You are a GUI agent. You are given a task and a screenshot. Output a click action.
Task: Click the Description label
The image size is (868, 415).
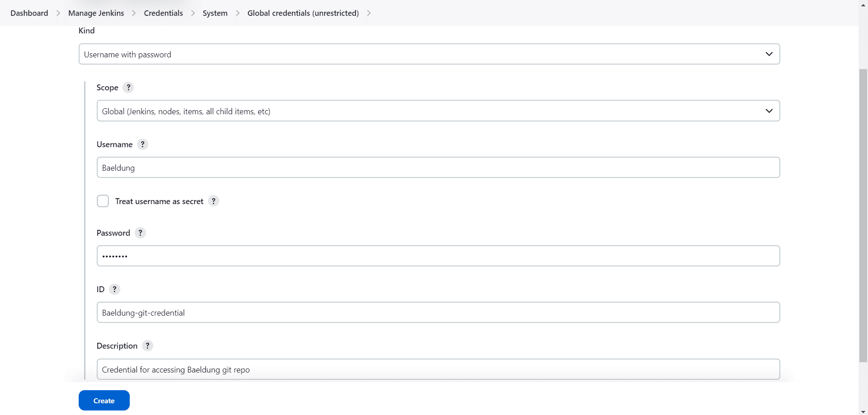[x=117, y=346]
